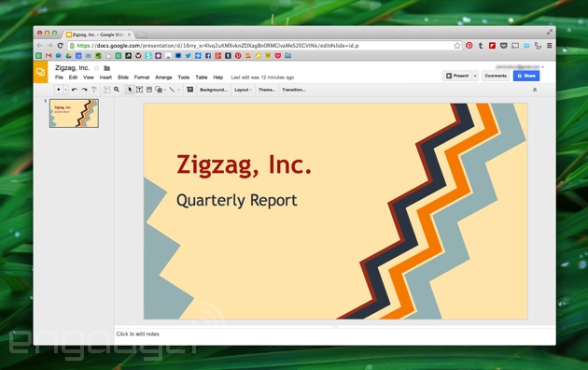Image resolution: width=588 pixels, height=370 pixels.
Task: Select slide 1 thumbnail in filmstrip
Action: tap(75, 113)
